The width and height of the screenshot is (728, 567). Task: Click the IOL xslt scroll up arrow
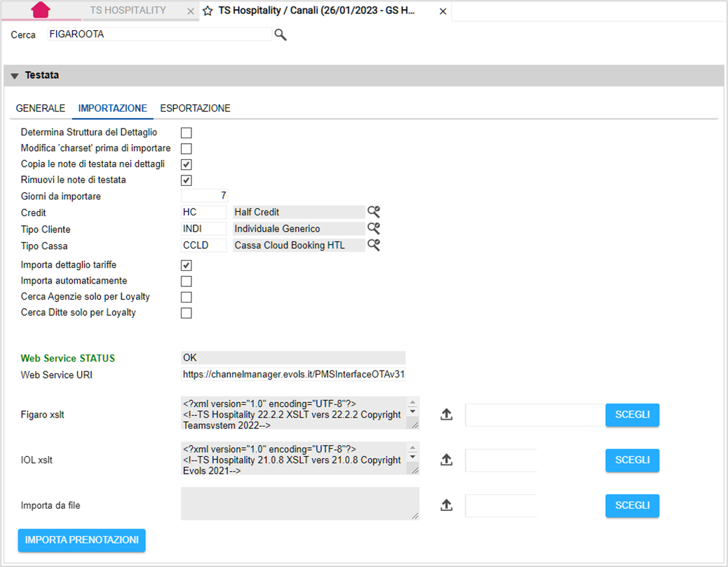[412, 448]
